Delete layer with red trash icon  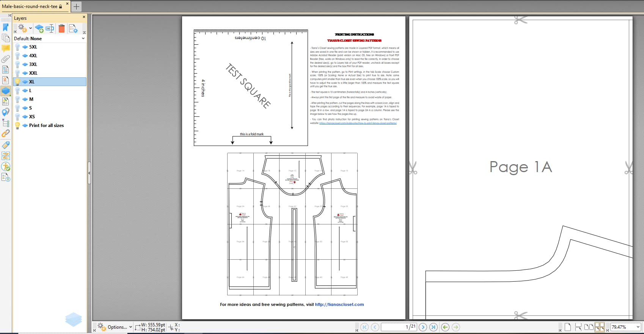tap(61, 28)
